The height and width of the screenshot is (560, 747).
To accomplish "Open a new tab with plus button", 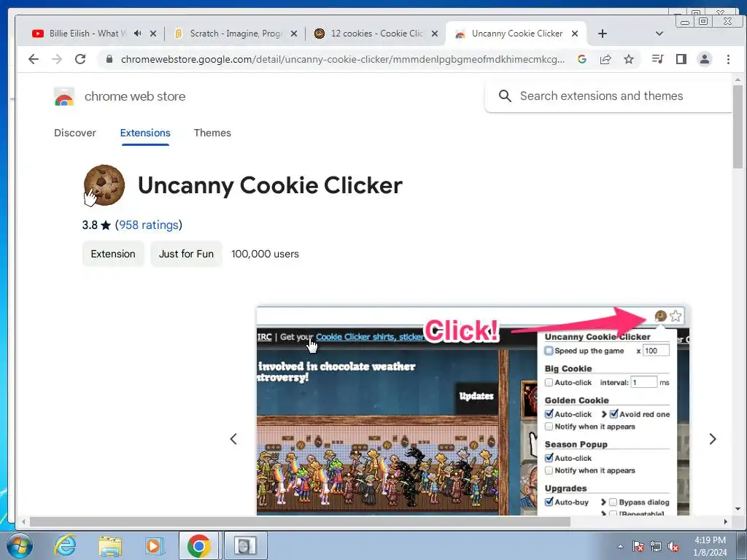I will tap(602, 34).
